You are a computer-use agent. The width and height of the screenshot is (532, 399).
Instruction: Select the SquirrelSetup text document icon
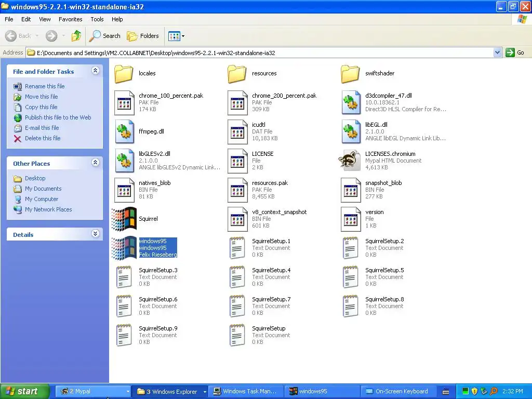237,336
